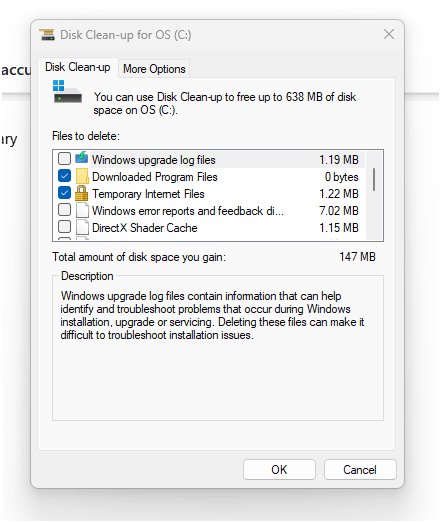441x523 pixels.
Task: Click the Files to delete label
Action: click(x=86, y=136)
